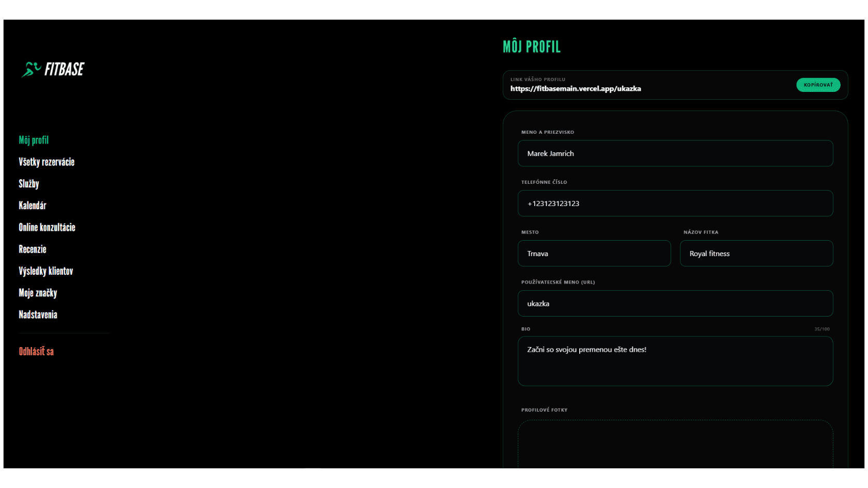Click into the Telefónne číslo field
Image resolution: width=868 pixels, height=488 pixels.
click(675, 203)
